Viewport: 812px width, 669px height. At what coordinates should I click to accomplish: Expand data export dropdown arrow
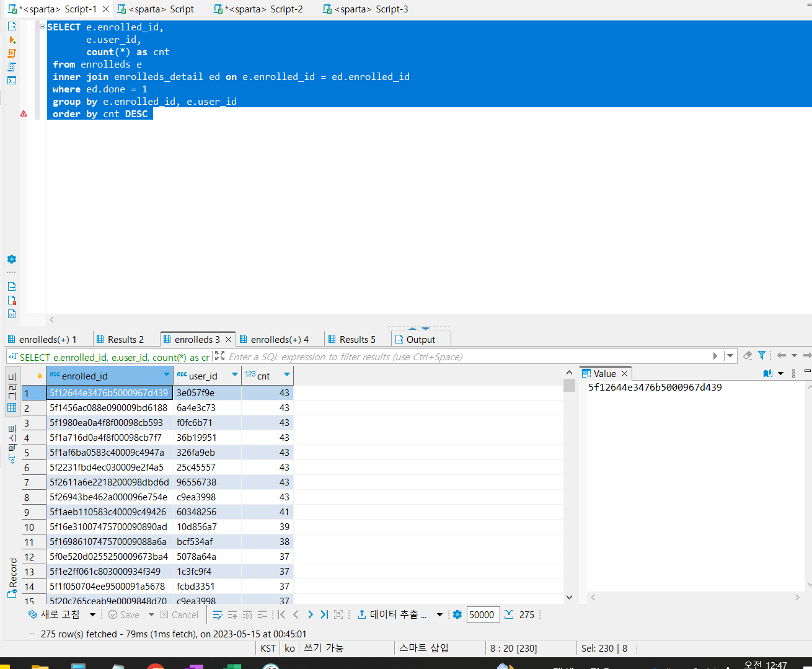[439, 615]
